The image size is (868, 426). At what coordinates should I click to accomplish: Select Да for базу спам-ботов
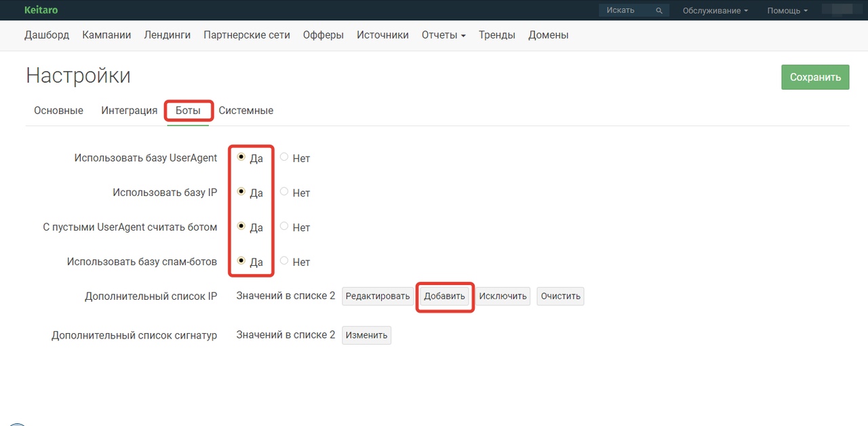pyautogui.click(x=241, y=260)
